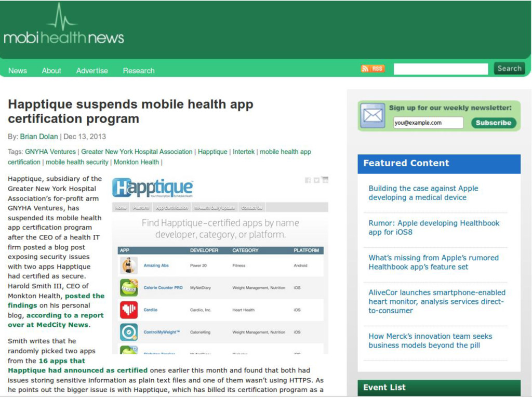Click the Happtique logo in the article image

click(x=153, y=188)
